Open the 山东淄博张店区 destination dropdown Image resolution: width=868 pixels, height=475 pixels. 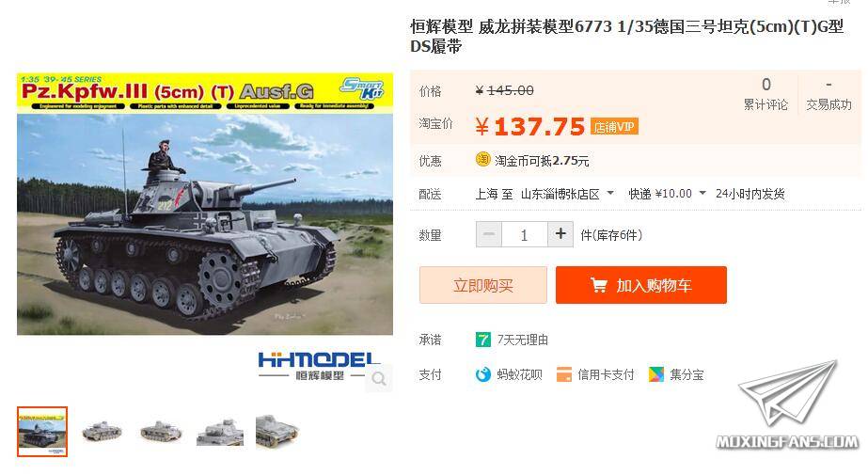567,194
